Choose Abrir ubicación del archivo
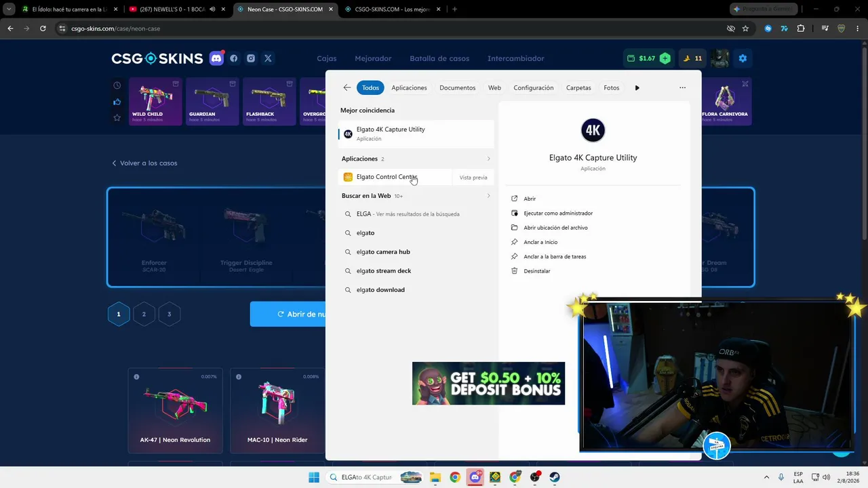This screenshot has height=488, width=868. pos(555,228)
